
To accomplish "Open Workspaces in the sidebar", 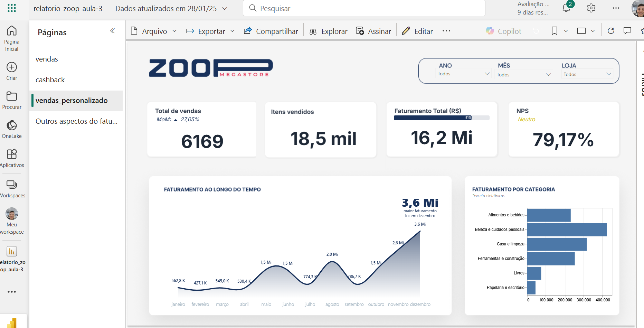I will [x=12, y=188].
